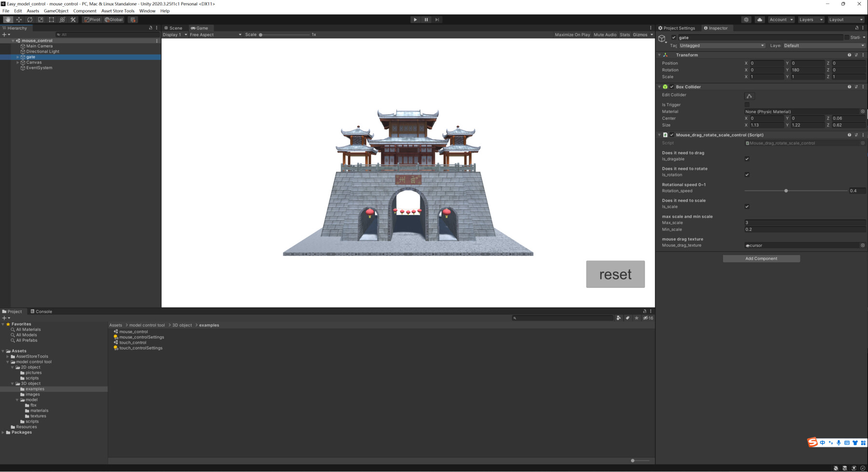Open the Collaborate cloud icon

coord(759,19)
